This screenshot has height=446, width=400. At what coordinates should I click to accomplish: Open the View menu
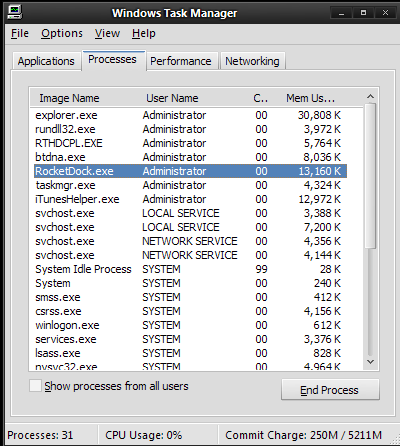[x=107, y=33]
